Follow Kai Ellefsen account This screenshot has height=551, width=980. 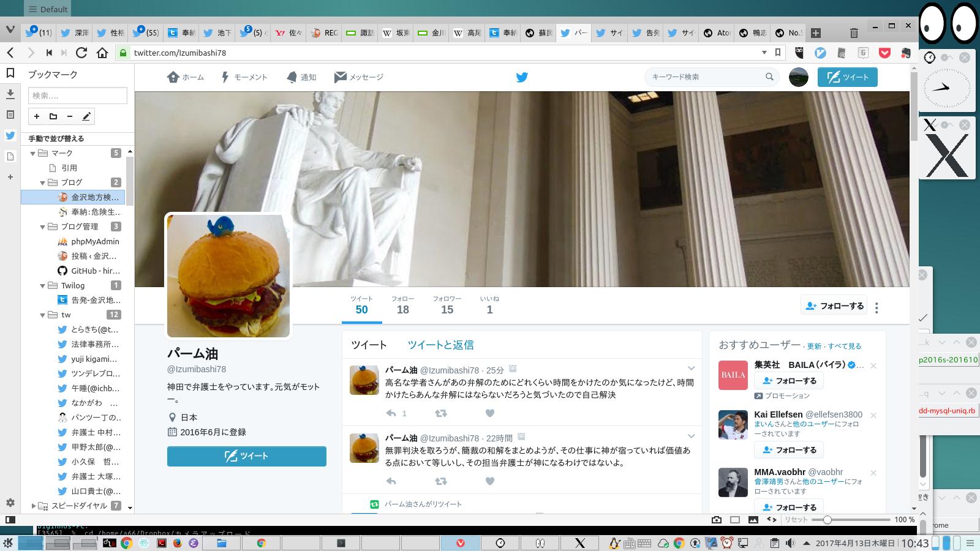click(x=789, y=450)
